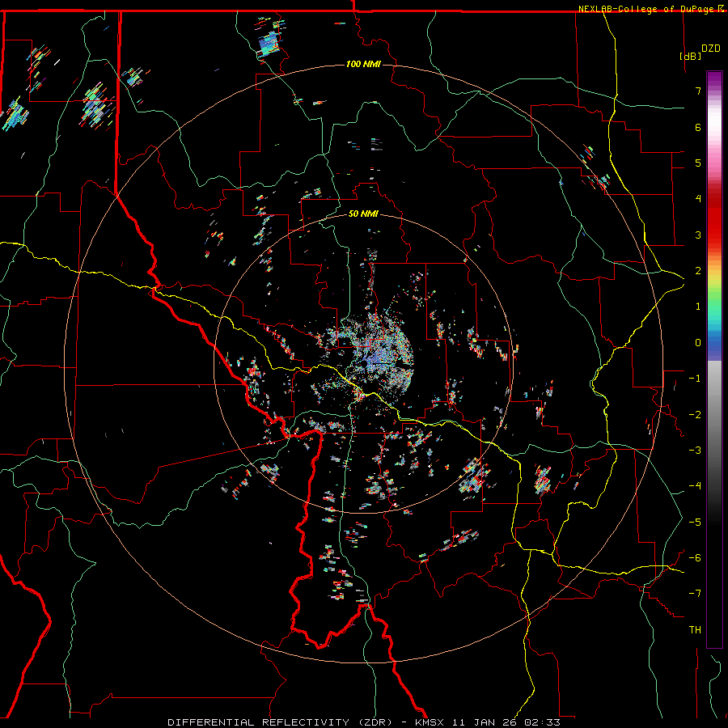Click the color scale value -5 label
The width and height of the screenshot is (728, 728).
[695, 522]
